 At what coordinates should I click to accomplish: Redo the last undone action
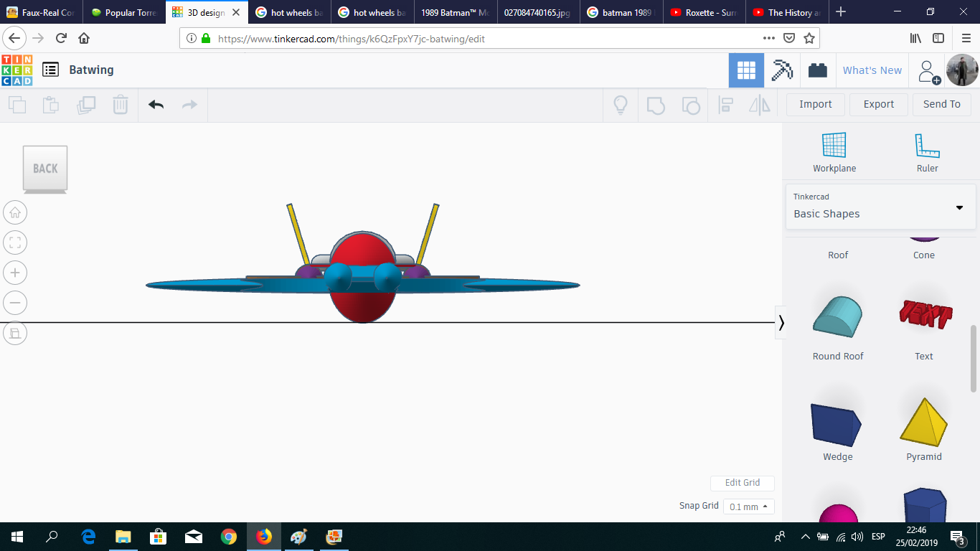(x=189, y=105)
